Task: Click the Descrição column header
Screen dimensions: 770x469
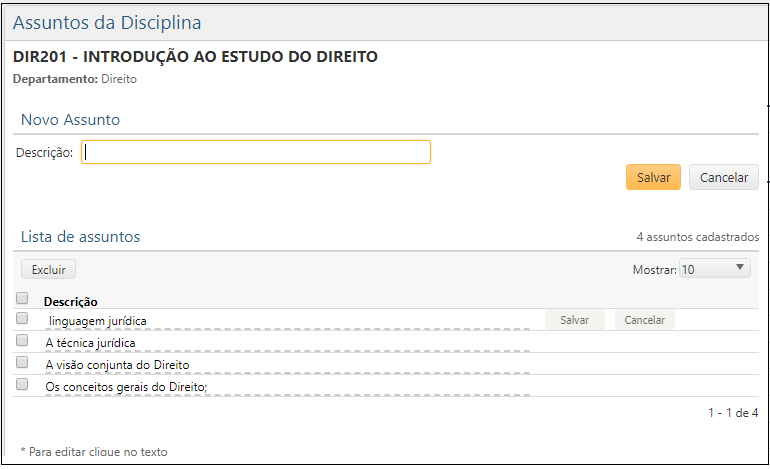Action: (x=70, y=301)
